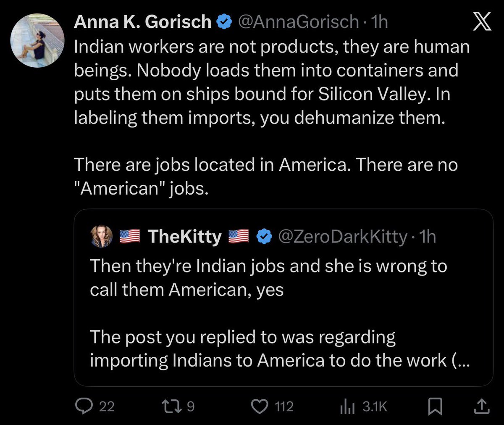
Task: Open the post text about Indian workers
Action: pos(271,83)
